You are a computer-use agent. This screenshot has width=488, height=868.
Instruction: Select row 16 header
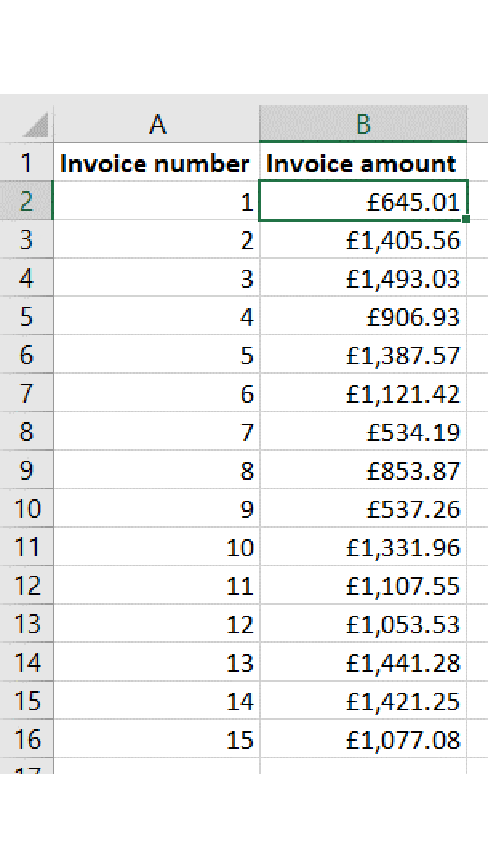click(x=26, y=739)
